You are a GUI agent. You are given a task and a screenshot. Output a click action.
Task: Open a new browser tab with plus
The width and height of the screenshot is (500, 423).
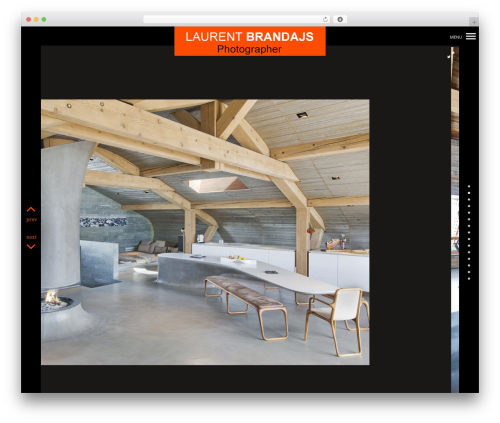point(474,22)
